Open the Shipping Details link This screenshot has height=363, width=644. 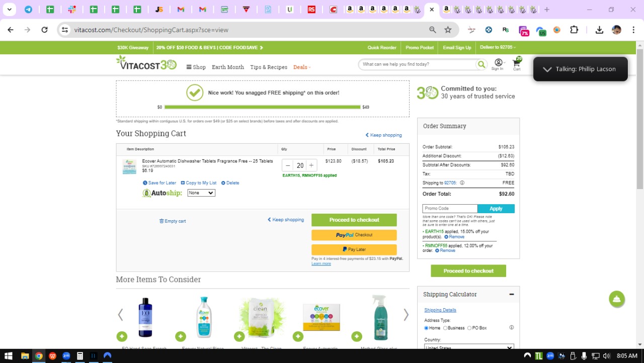[x=440, y=310]
